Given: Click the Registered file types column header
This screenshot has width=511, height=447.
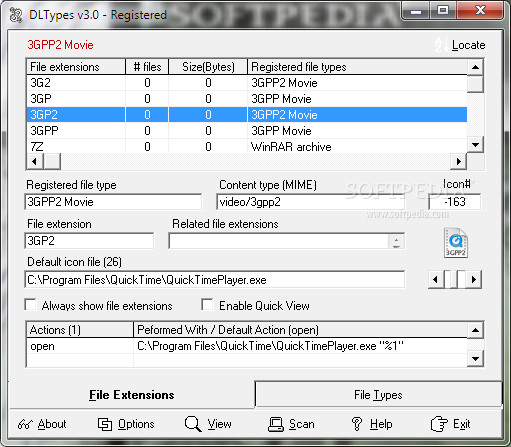Looking at the screenshot, I should click(357, 67).
